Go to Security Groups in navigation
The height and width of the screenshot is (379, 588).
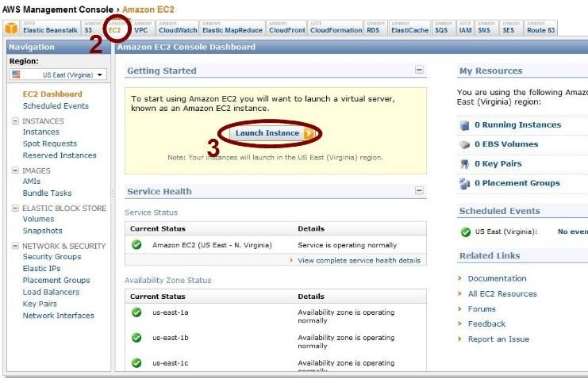click(52, 257)
